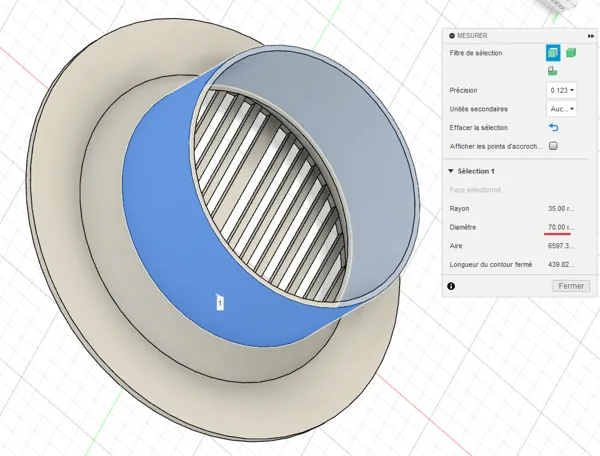Screen dimensions: 600x456
Task: Click the selection marker 1 on blue face
Action: [220, 303]
